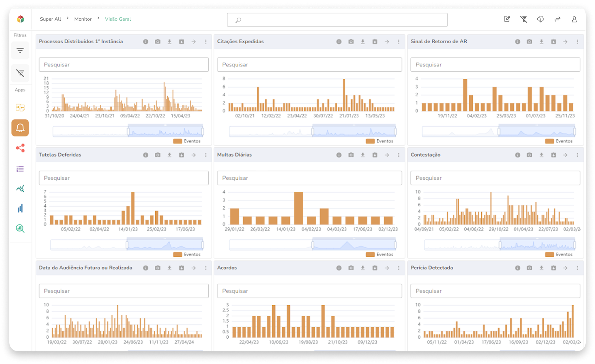This screenshot has height=364, width=595.
Task: Click the swap arrows icon in header
Action: coord(557,19)
